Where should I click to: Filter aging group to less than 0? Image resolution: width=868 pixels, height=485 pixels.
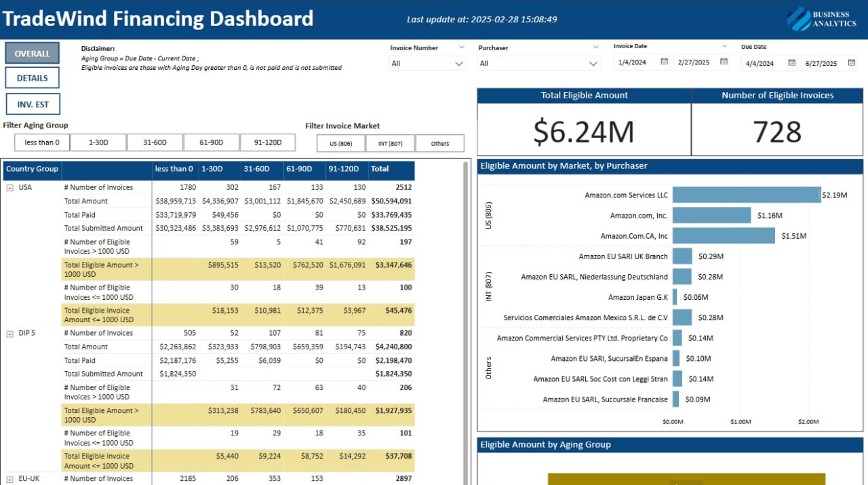(42, 142)
